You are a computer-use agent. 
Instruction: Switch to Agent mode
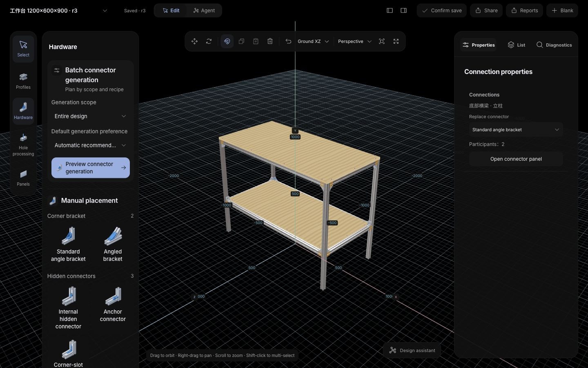tap(204, 11)
